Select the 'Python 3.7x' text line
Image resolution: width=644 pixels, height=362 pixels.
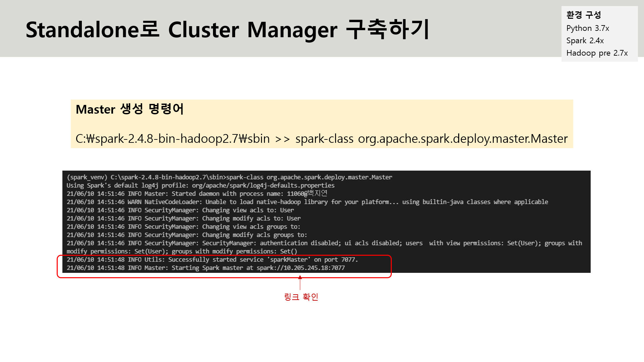[588, 28]
